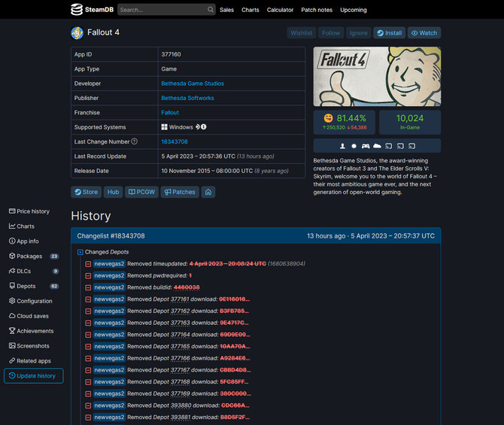Viewport: 504px width, 425px height.
Task: Click Depot 393880 link in changelist
Action: coord(181,405)
